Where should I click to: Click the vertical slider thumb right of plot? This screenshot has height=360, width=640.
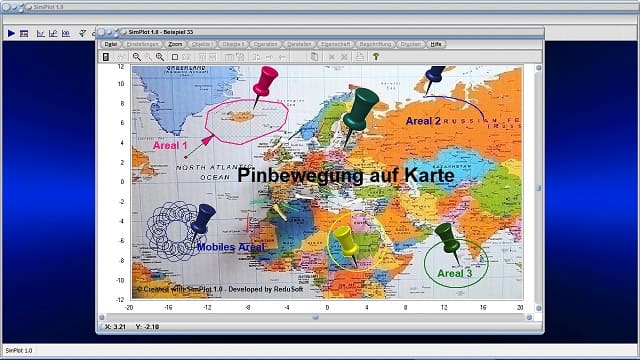click(x=538, y=188)
